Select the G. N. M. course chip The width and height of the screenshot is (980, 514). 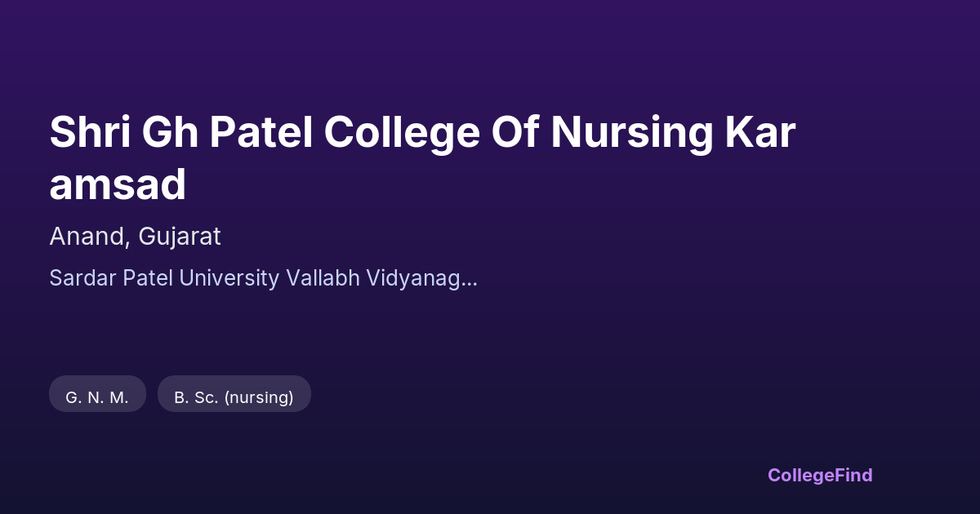(x=97, y=397)
